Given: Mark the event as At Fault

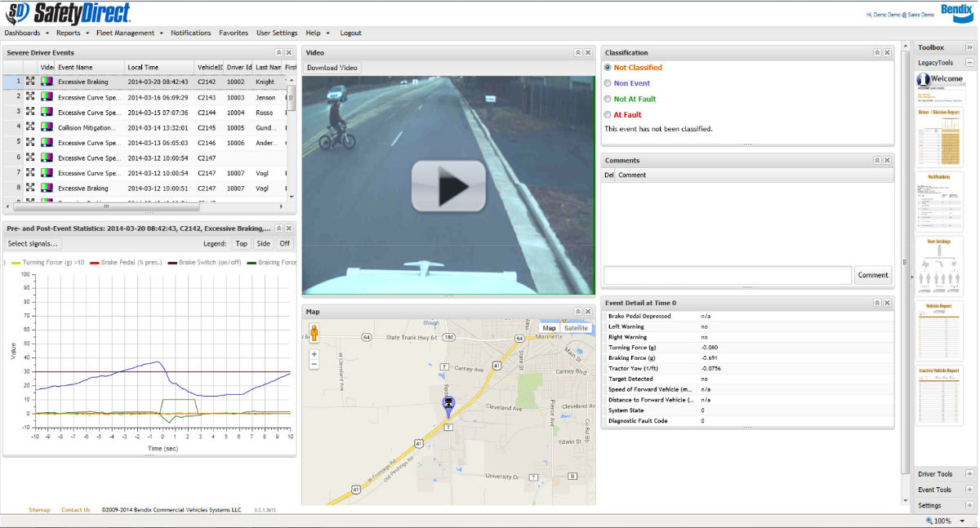Looking at the screenshot, I should pos(606,114).
